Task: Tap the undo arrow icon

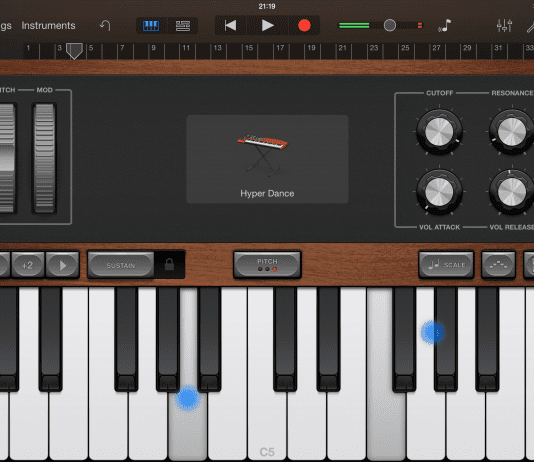Action: click(105, 26)
